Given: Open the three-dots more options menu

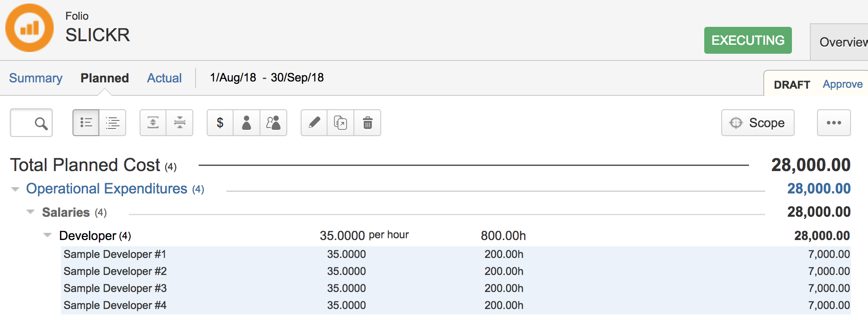Looking at the screenshot, I should (x=834, y=123).
